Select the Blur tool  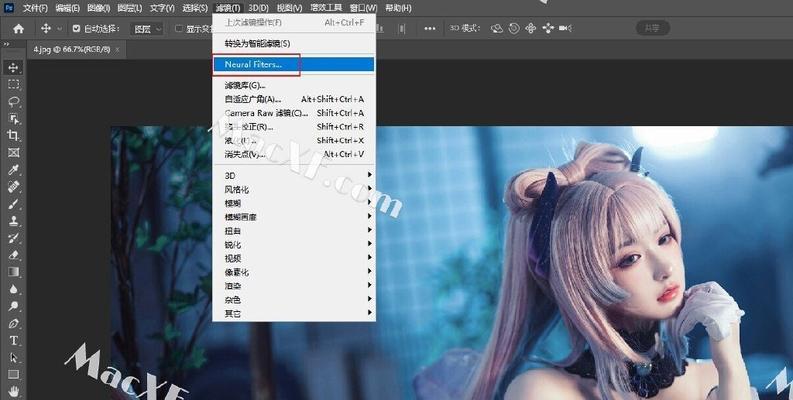point(14,289)
